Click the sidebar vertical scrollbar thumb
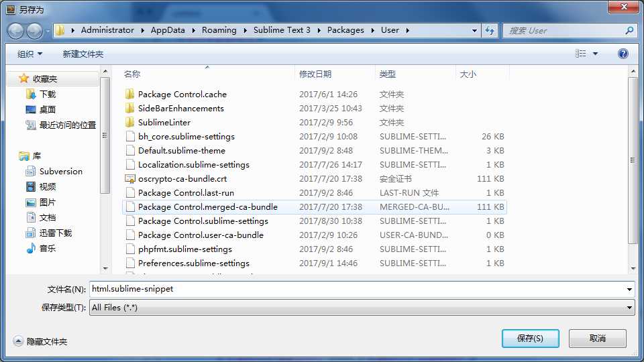Image resolution: width=644 pixels, height=362 pixels. click(105, 135)
